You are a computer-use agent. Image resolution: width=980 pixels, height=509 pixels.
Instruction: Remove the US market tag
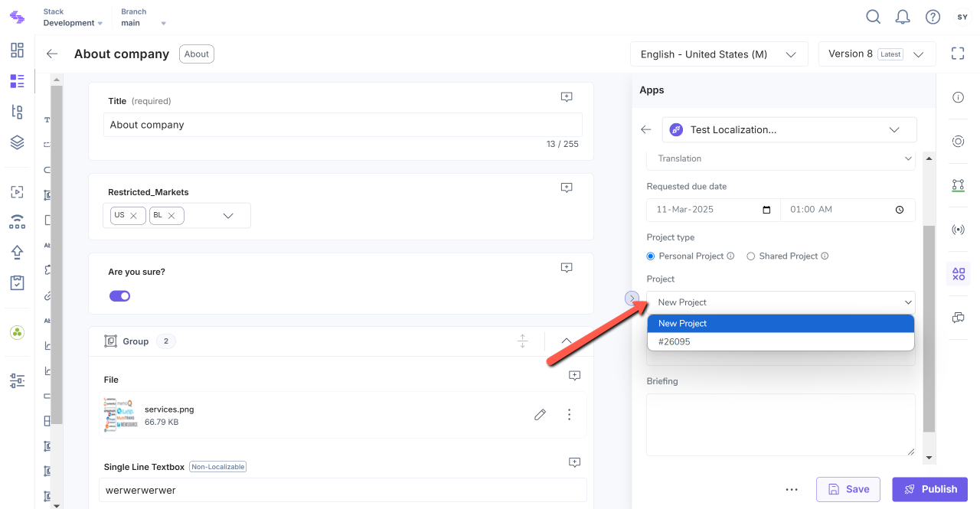click(134, 216)
